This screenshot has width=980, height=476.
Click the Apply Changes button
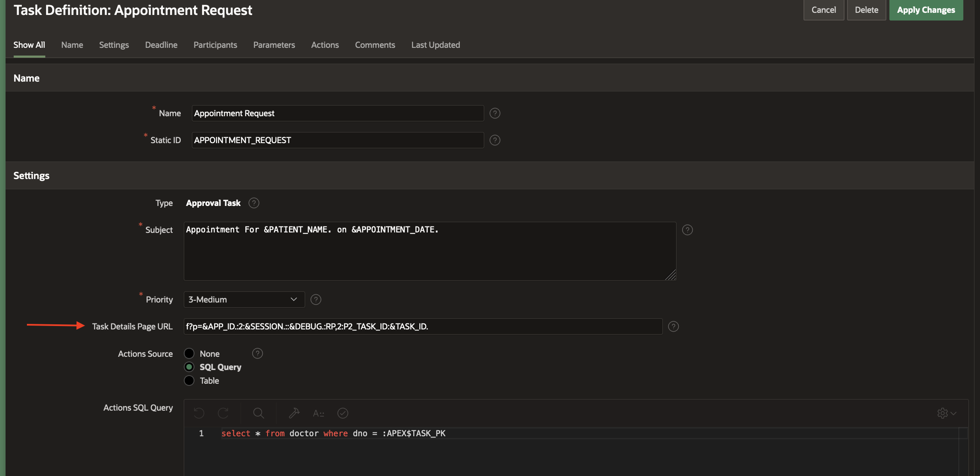coord(926,10)
